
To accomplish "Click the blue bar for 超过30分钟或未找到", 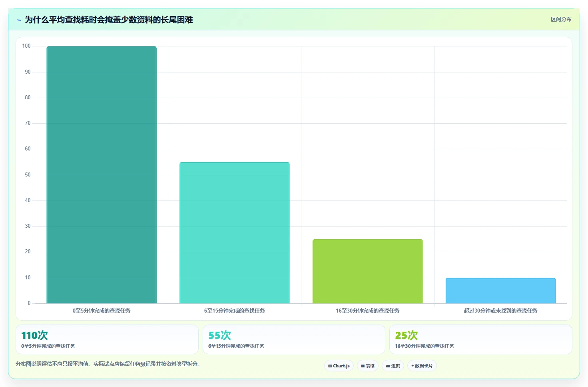I will pyautogui.click(x=500, y=291).
